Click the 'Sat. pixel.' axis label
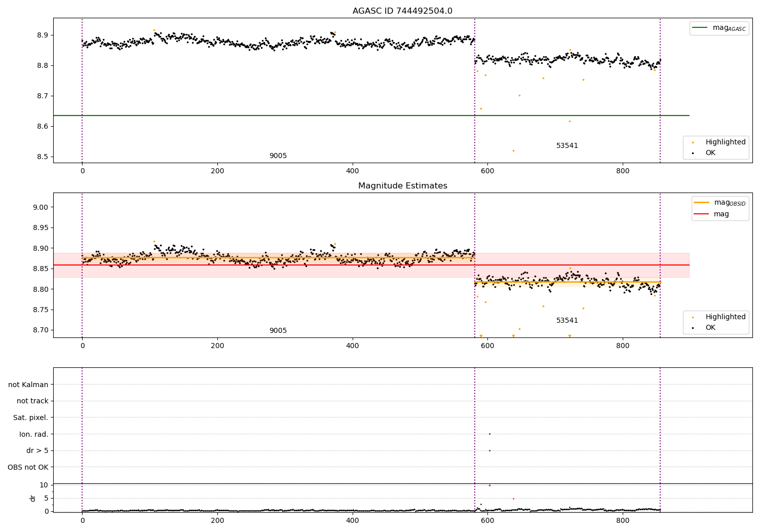Screen dimensions: 760x532 point(31,417)
